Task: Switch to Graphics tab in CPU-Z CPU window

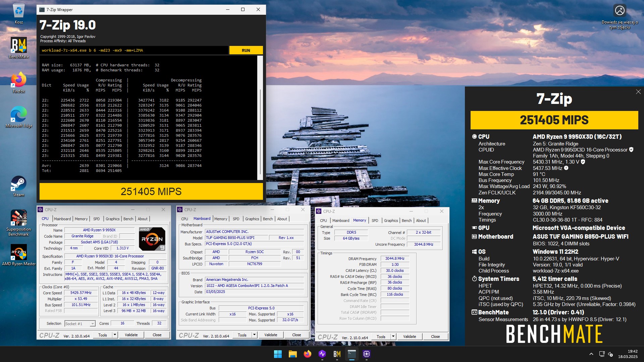Action: tap(113, 219)
